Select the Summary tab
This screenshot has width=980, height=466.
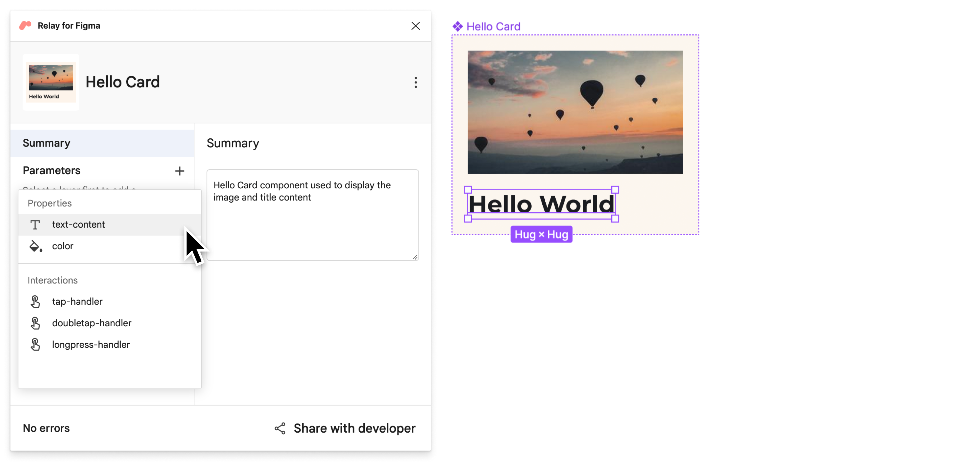[46, 143]
